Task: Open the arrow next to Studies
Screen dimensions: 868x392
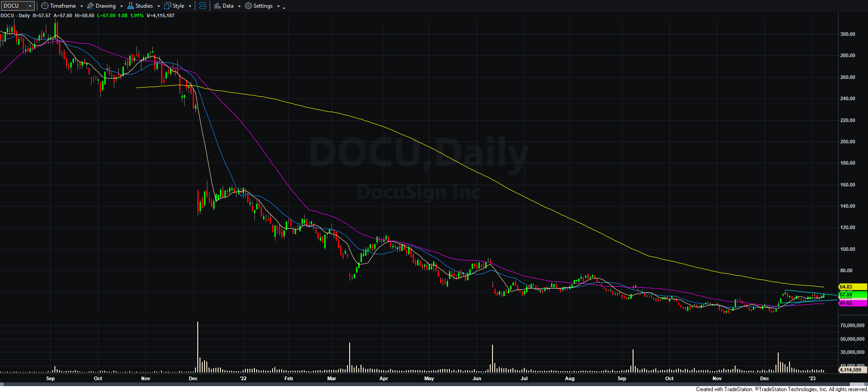Action: [159, 6]
